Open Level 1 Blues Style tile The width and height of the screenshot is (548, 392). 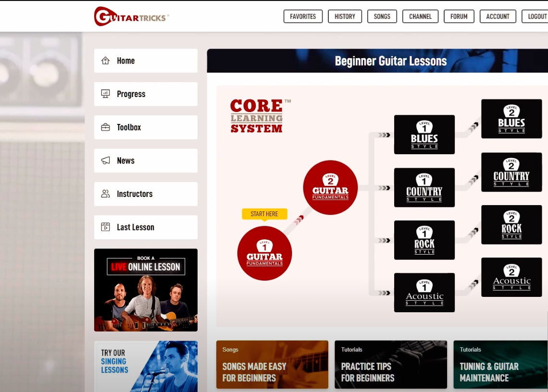424,135
